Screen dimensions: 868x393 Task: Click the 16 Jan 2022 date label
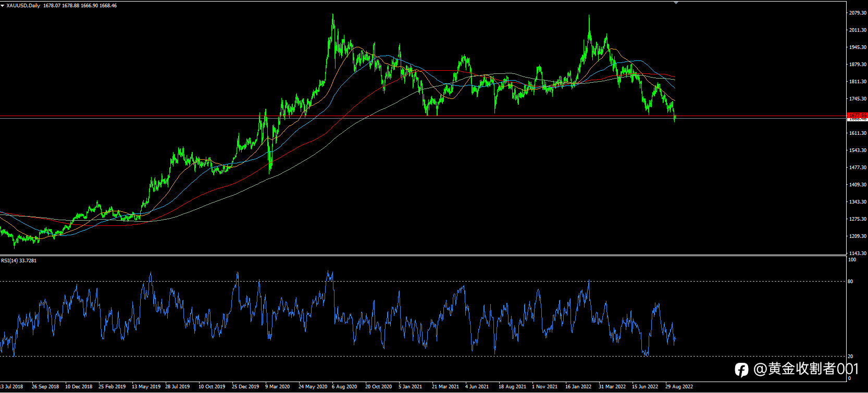(578, 387)
